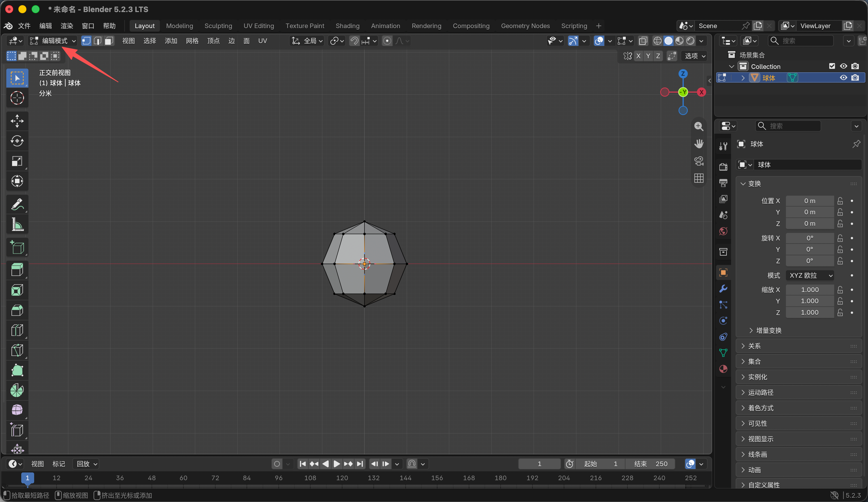Open the XYZ 欧拉 rotation mode dropdown
Image resolution: width=868 pixels, height=502 pixels.
810,275
